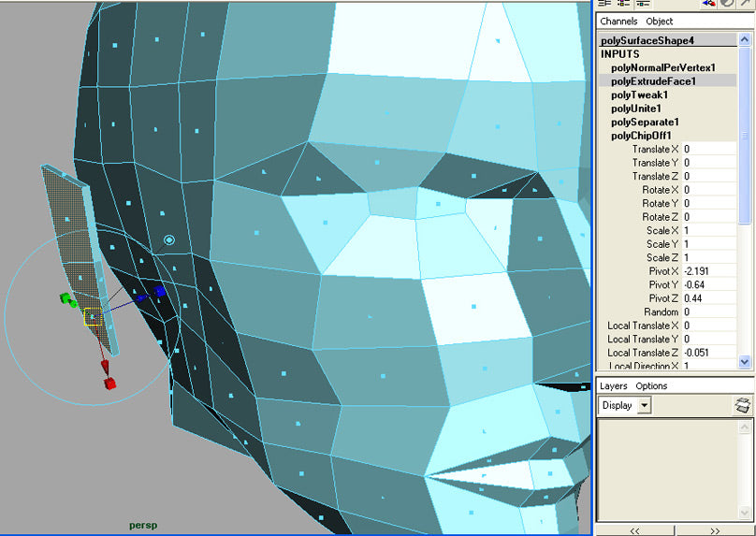This screenshot has width=756, height=536.
Task: Toggle the circular local/world switch handle
Action: click(x=169, y=240)
